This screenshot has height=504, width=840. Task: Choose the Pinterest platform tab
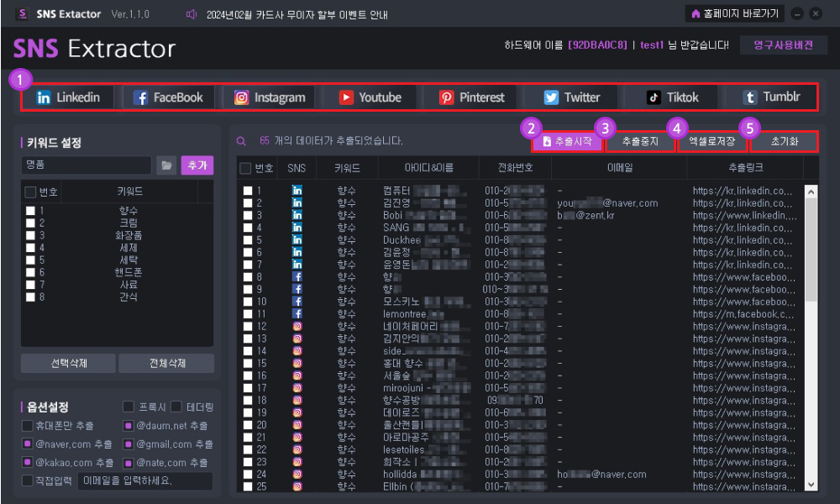pos(471,97)
